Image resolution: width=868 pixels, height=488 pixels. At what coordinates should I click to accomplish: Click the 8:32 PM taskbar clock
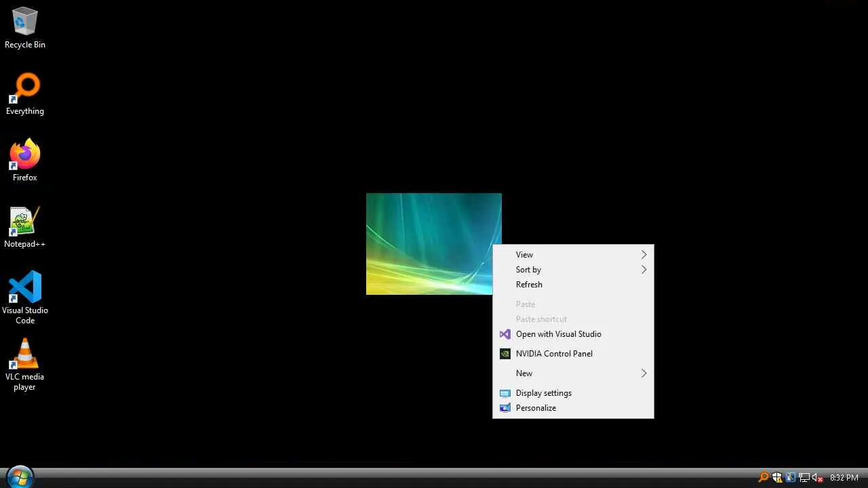844,478
